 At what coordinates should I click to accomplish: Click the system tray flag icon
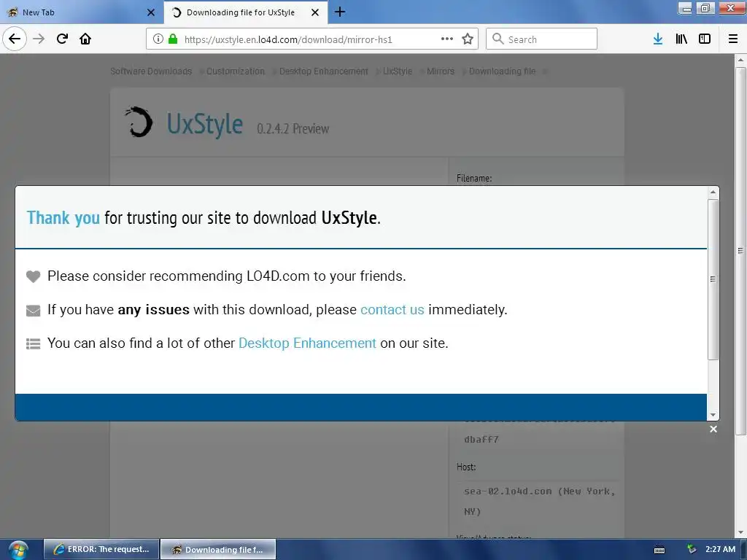[692, 549]
